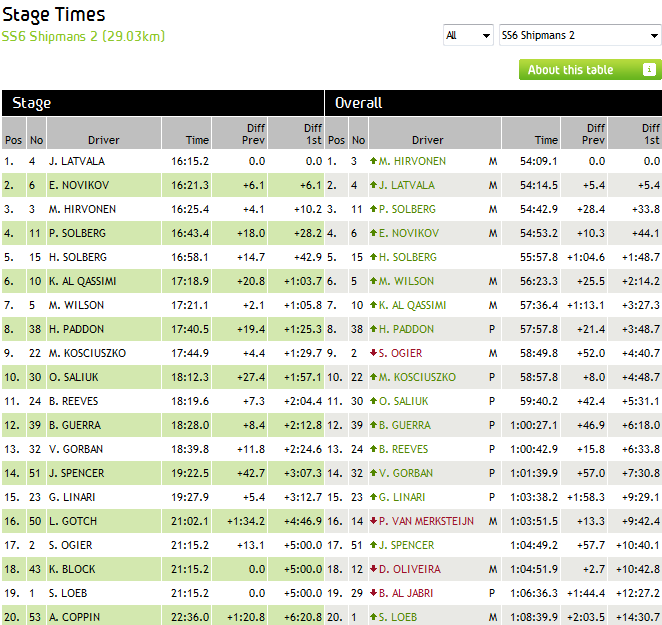Click K. Block in the Stage table
Screen dimensions: 662x625
click(x=70, y=569)
